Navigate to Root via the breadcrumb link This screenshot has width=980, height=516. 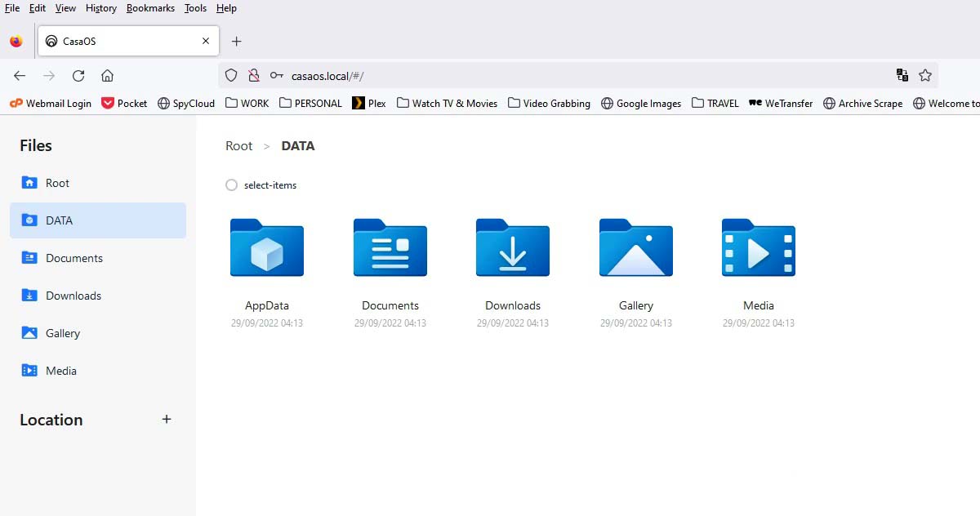pos(238,145)
